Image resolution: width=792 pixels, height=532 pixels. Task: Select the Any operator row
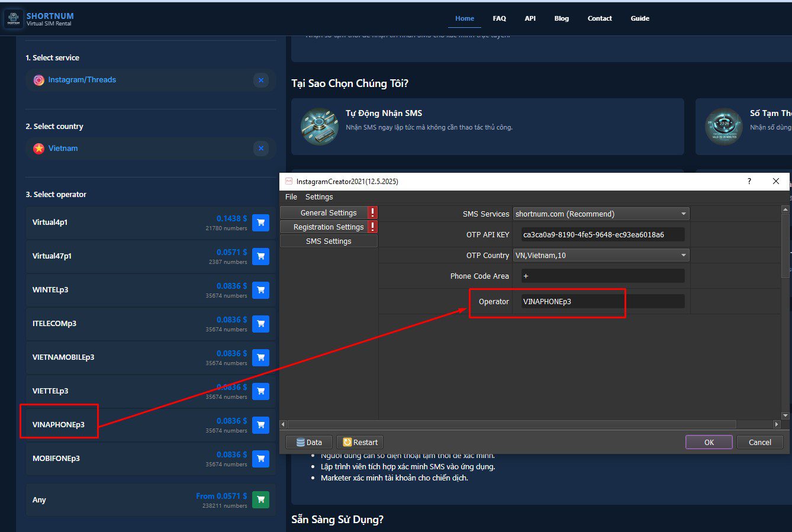150,499
